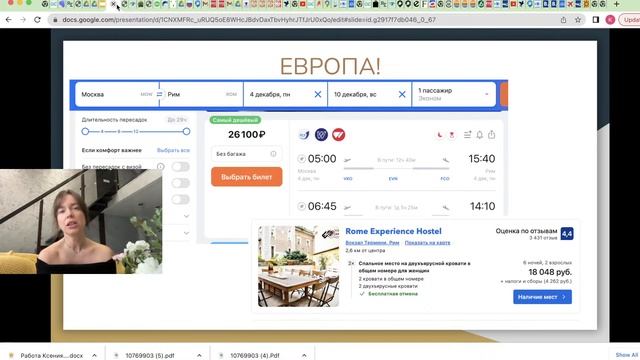Image resolution: width=640 pixels, height=360 pixels.
Task: Click Вокзал Термини, Рим link
Action: point(372,242)
